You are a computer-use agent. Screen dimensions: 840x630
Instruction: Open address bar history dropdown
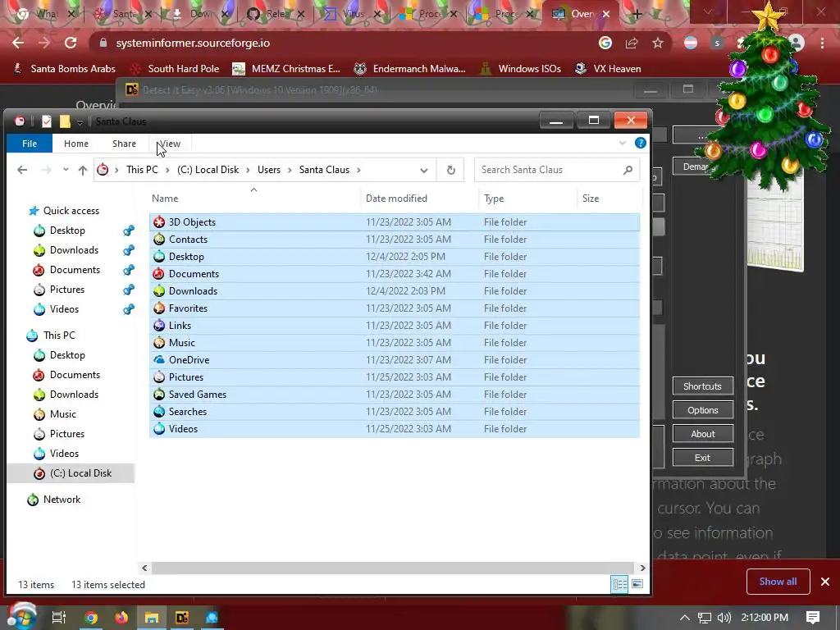(x=424, y=171)
